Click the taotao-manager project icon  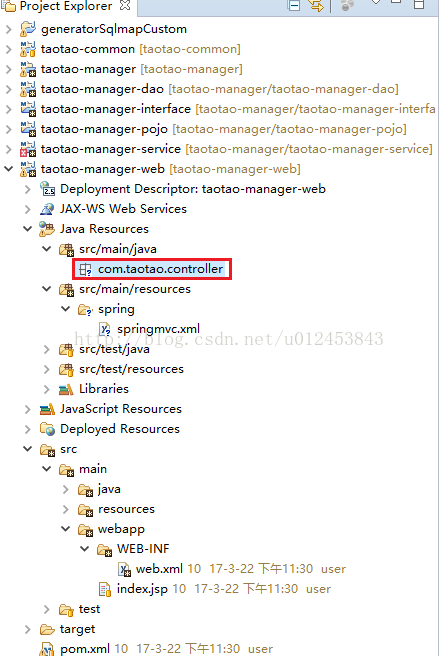tap(28, 69)
